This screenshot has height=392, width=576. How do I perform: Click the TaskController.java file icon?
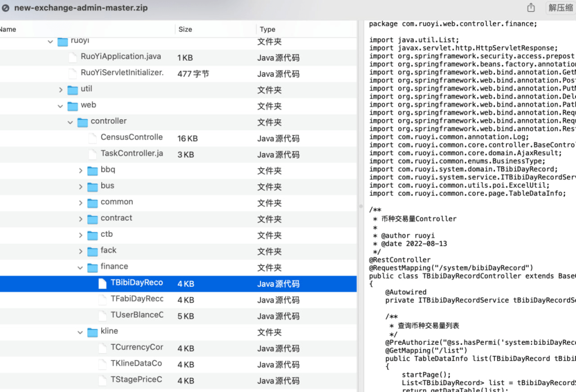coord(92,154)
